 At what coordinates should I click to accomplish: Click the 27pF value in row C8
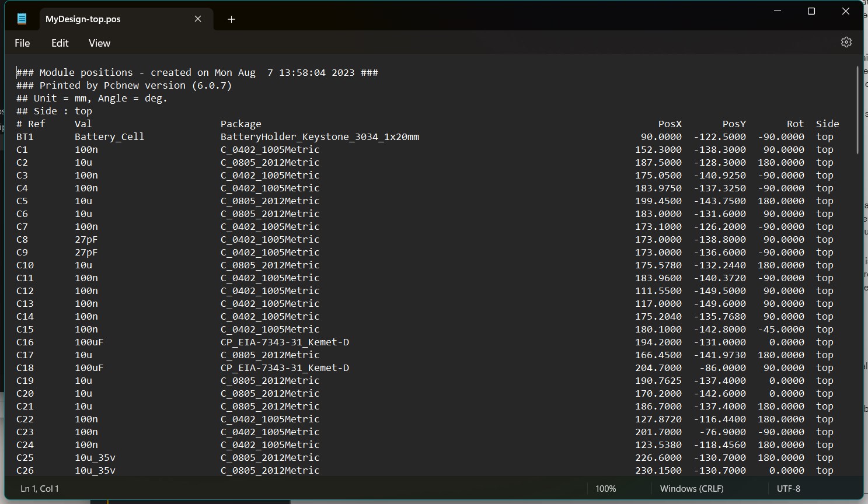[x=86, y=239]
